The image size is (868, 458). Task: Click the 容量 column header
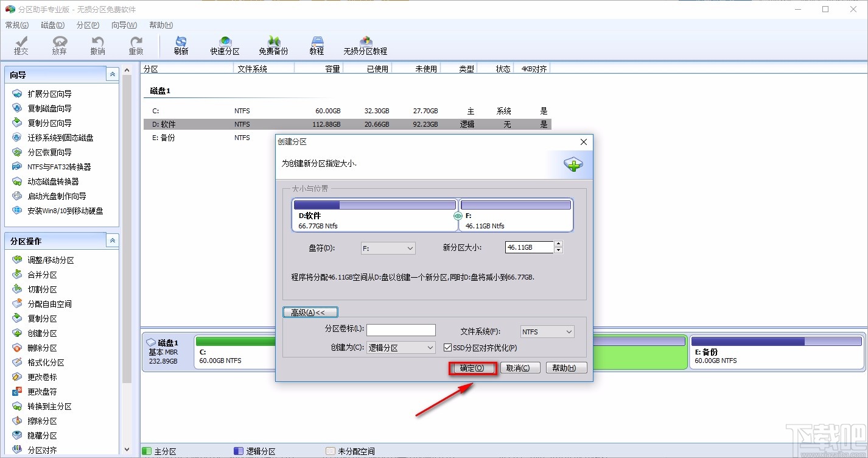point(318,69)
